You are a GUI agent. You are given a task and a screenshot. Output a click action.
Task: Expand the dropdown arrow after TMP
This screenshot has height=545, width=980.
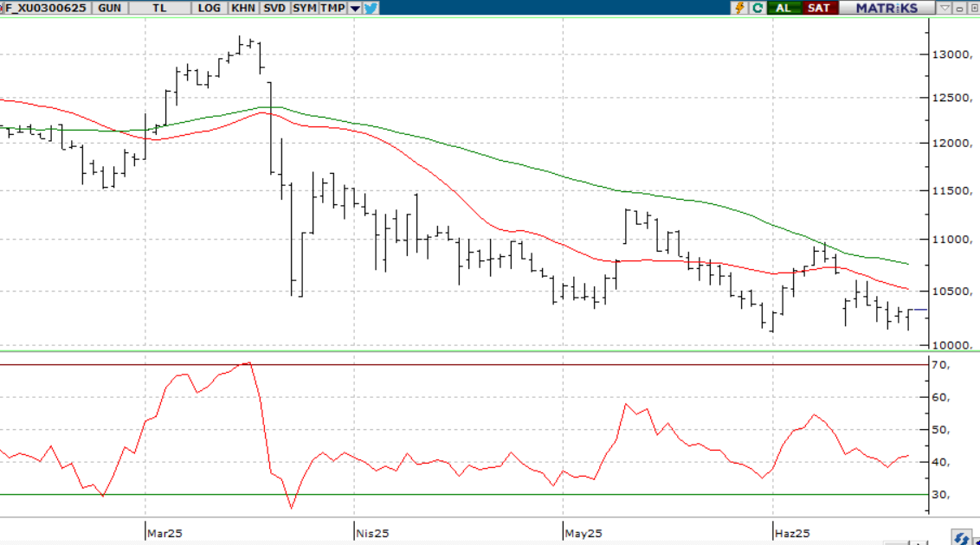pos(354,8)
